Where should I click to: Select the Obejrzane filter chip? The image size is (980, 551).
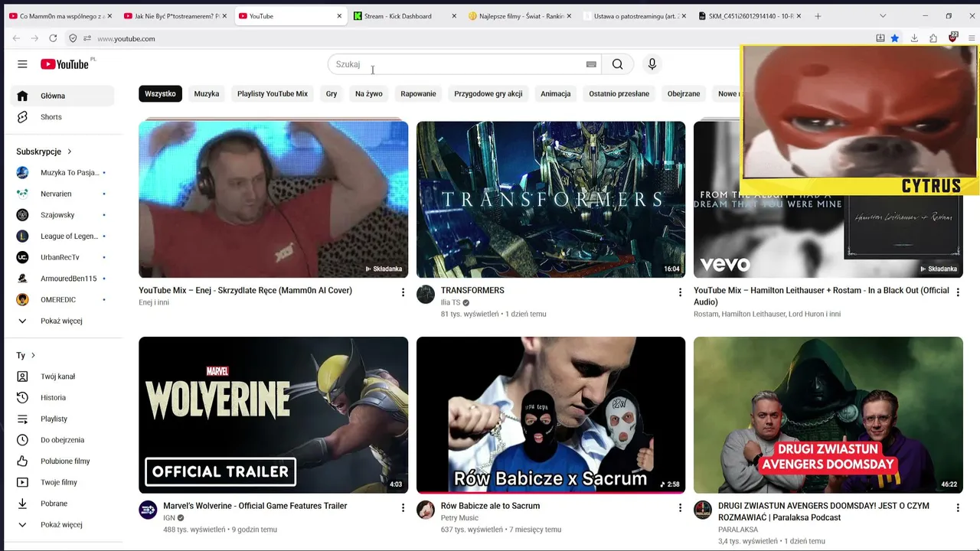tap(684, 93)
